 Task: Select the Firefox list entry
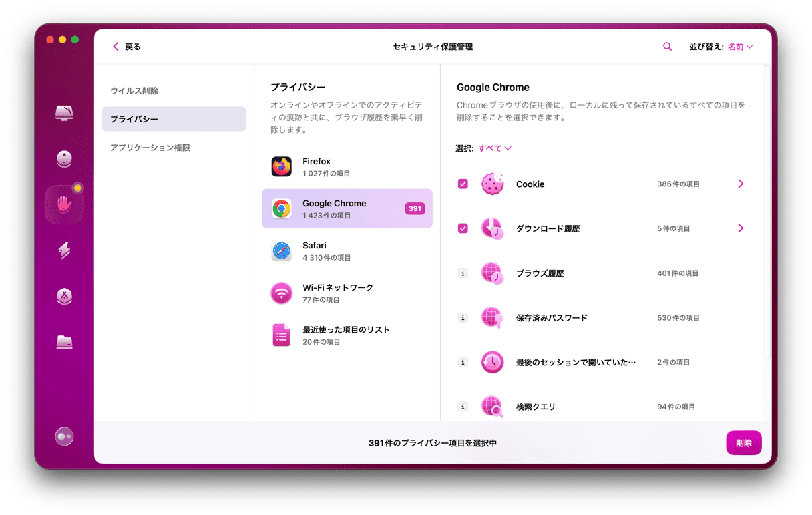coord(347,166)
